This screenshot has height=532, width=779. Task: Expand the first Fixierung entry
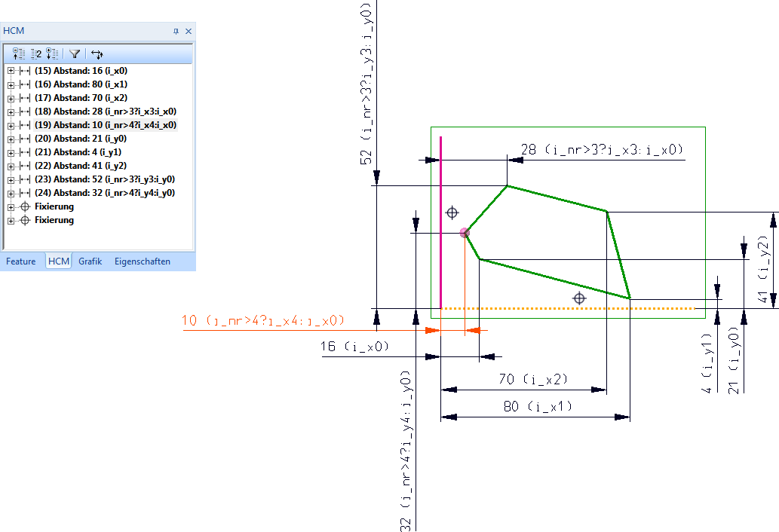click(x=11, y=207)
